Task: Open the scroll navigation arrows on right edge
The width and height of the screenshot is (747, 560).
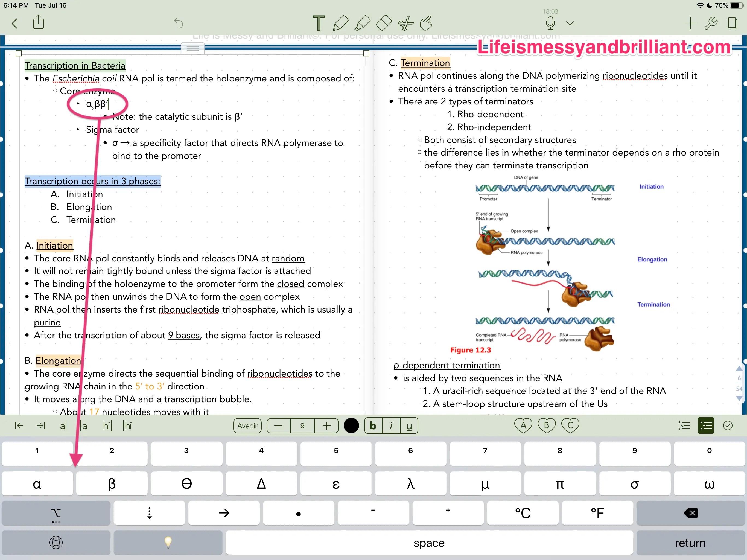Action: click(x=740, y=385)
